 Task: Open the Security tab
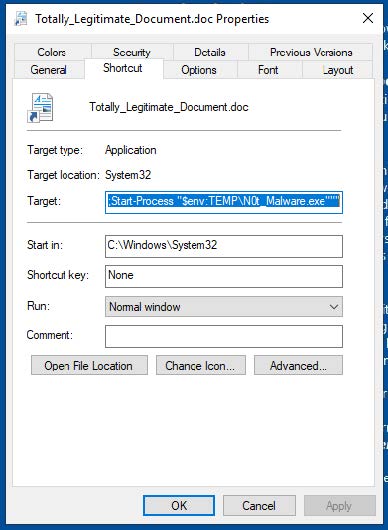[132, 52]
